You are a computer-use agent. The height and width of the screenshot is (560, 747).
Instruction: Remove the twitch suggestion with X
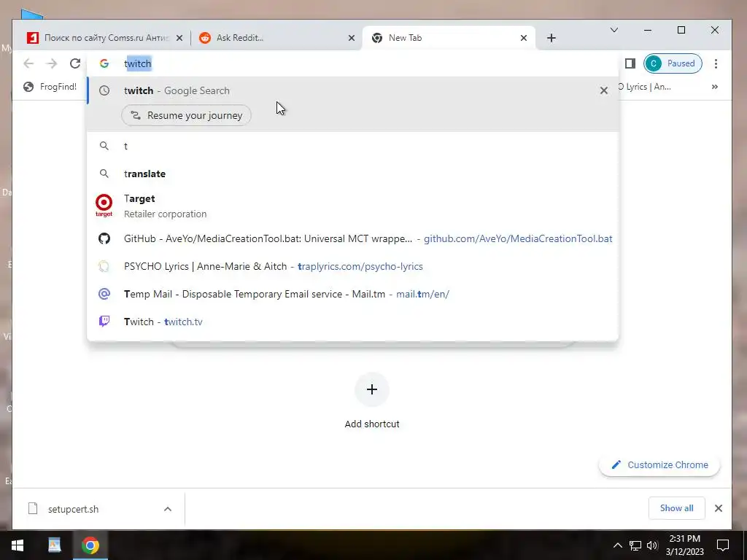pos(603,90)
